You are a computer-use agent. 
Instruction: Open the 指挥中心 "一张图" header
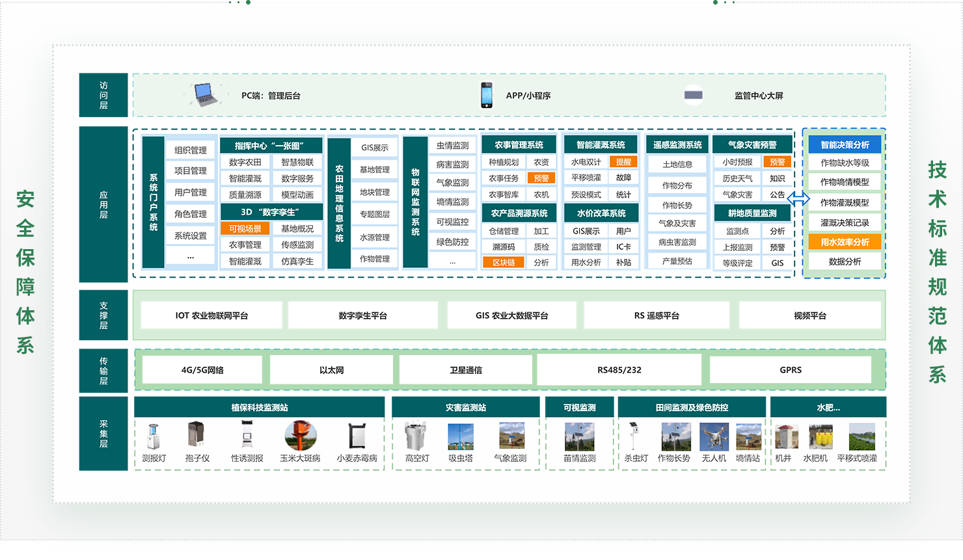click(x=269, y=146)
